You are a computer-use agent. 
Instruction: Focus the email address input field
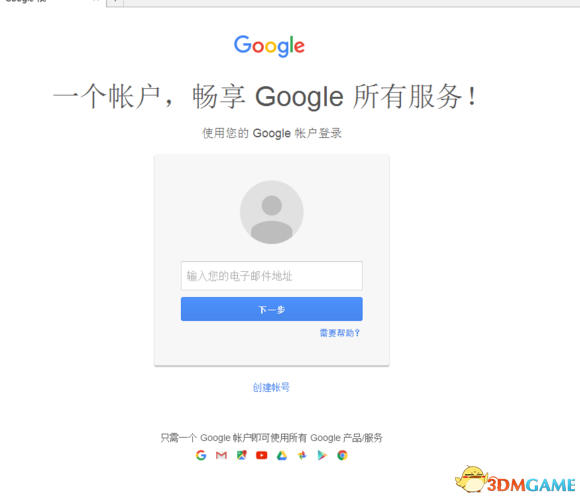[x=272, y=276]
